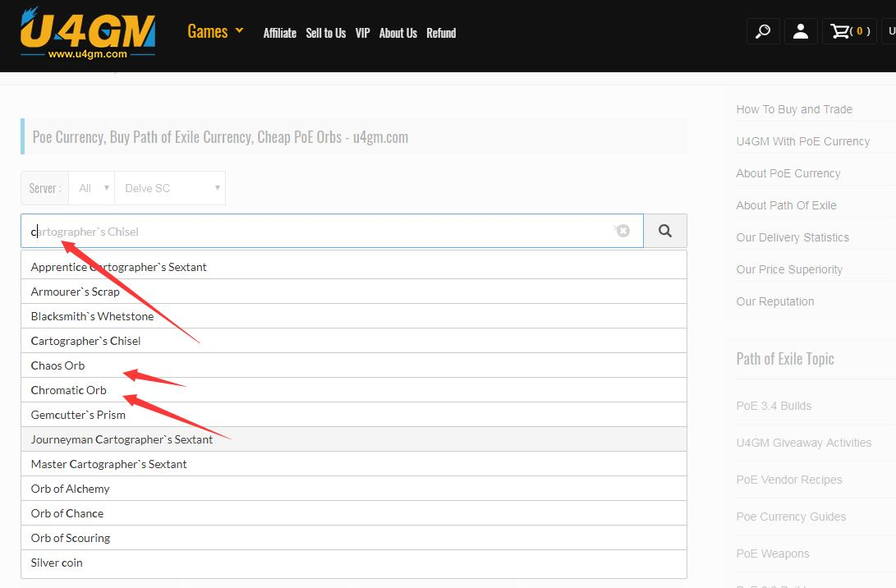Click the U4GM logo
This screenshot has width=896, height=588.
87,33
